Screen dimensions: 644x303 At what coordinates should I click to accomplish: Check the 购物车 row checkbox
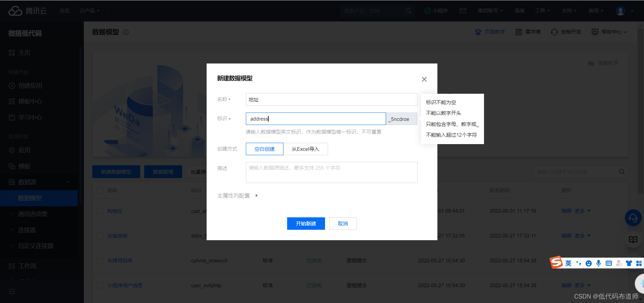pos(100,211)
